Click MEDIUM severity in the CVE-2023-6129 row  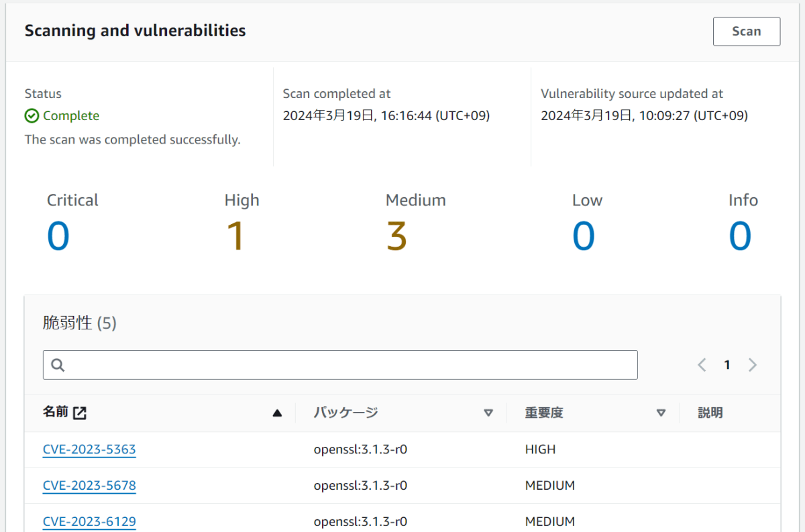click(x=549, y=522)
